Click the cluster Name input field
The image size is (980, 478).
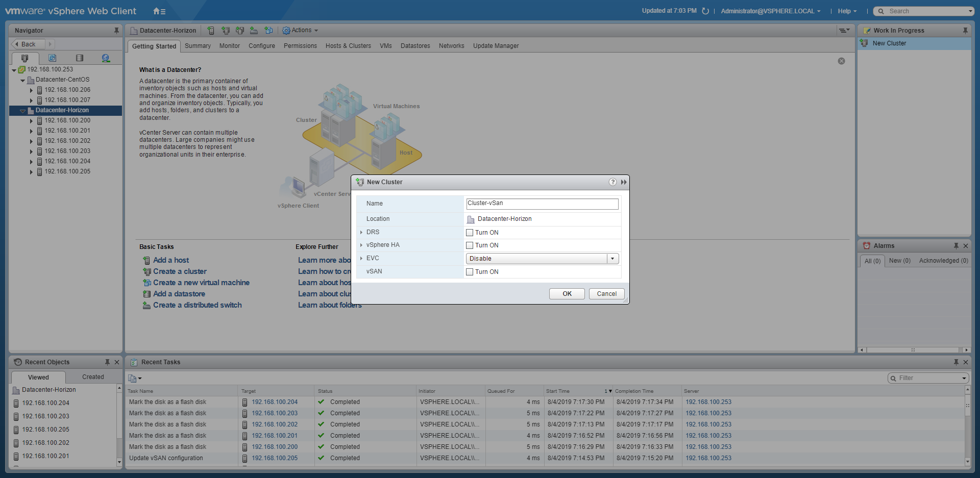coord(542,204)
